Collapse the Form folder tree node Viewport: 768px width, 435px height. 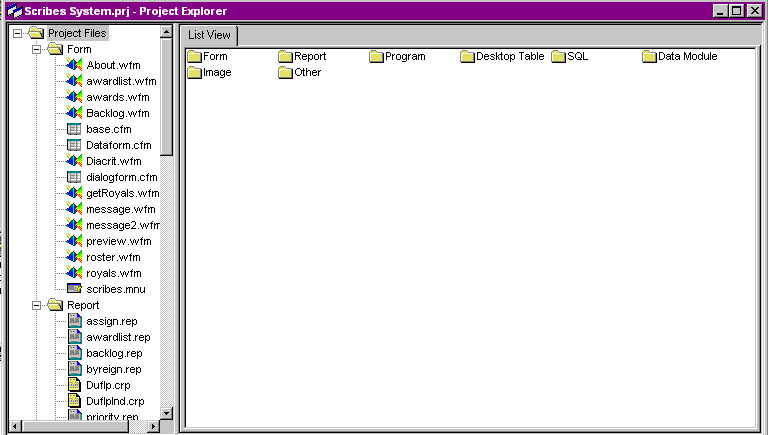36,49
